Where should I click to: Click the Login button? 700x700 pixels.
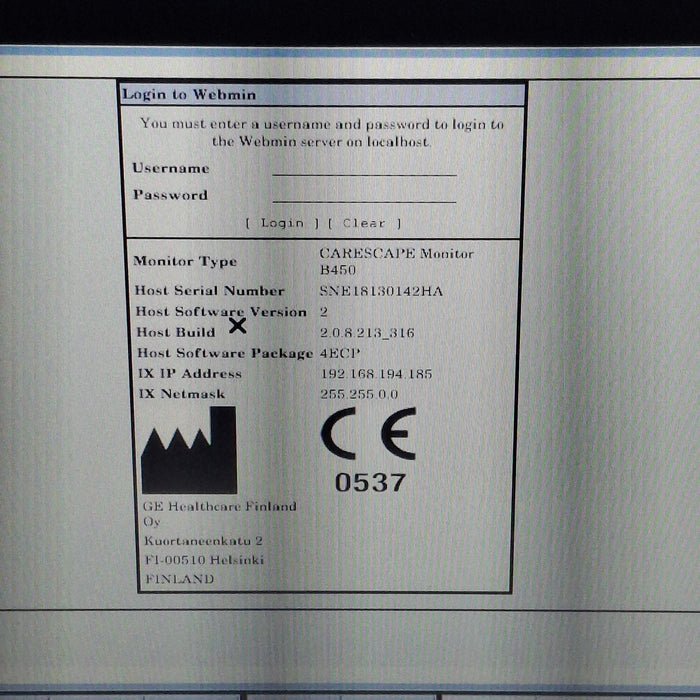point(282,223)
